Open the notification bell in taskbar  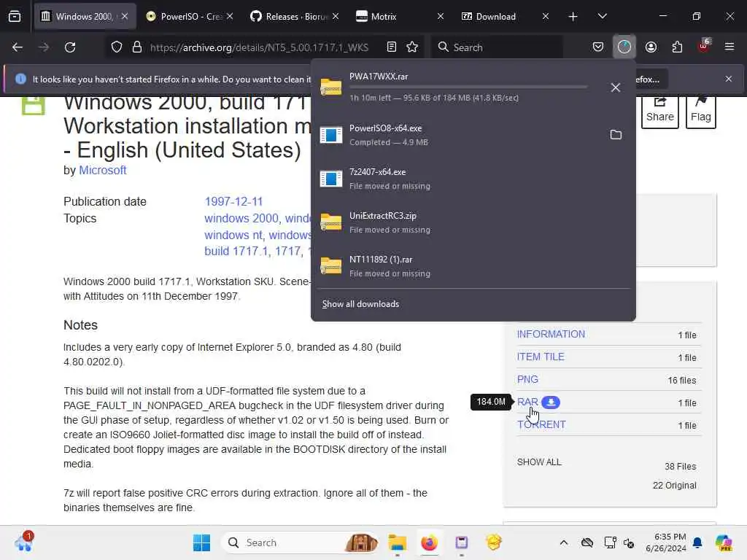click(x=697, y=542)
